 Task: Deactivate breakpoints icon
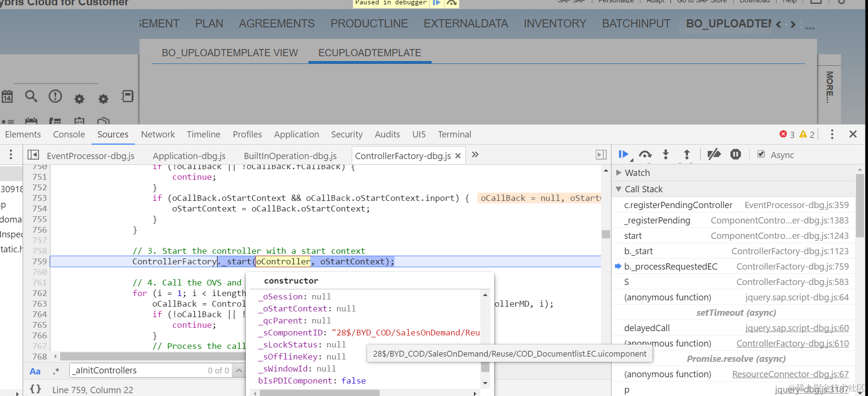click(x=714, y=154)
